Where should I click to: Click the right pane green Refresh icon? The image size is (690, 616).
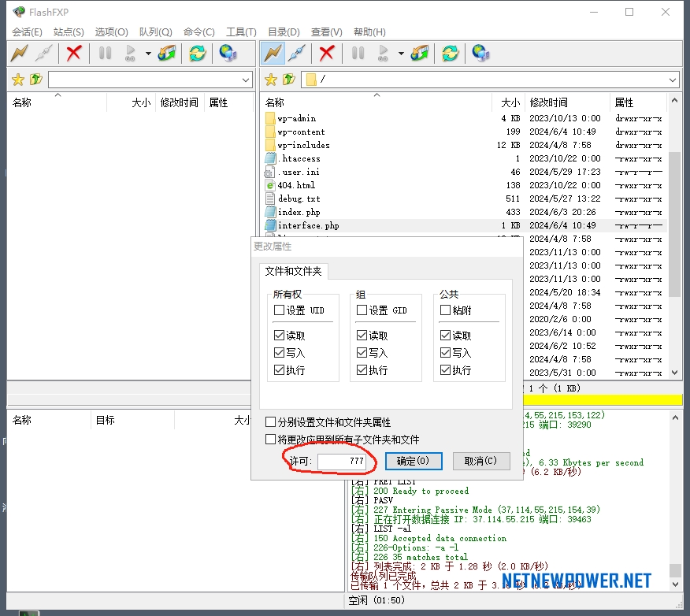pos(451,54)
